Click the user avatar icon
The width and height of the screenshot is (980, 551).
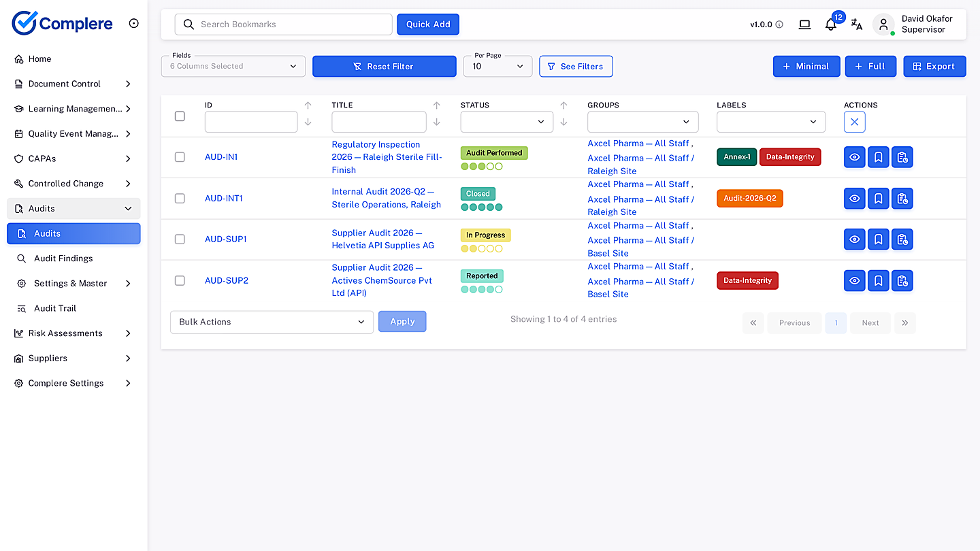883,24
